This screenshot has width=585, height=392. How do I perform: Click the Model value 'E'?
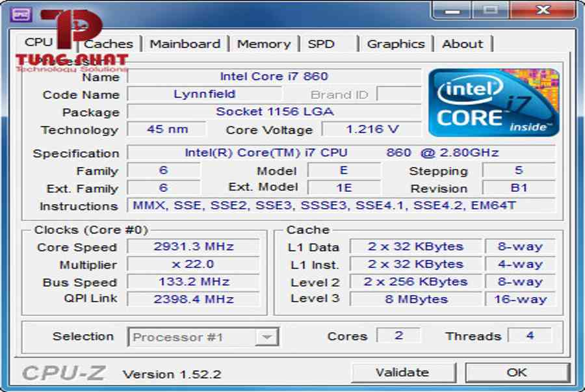344,170
